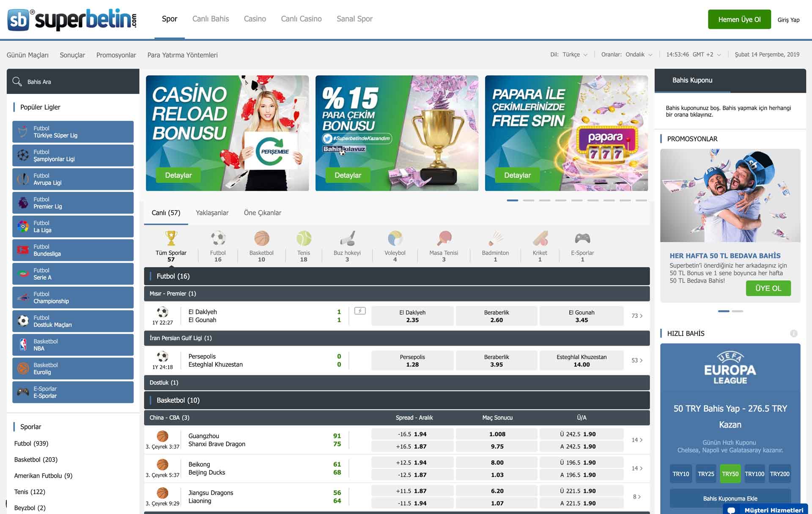812x514 pixels.
Task: Expand more markets (53) for Persepolis match
Action: pyautogui.click(x=637, y=361)
